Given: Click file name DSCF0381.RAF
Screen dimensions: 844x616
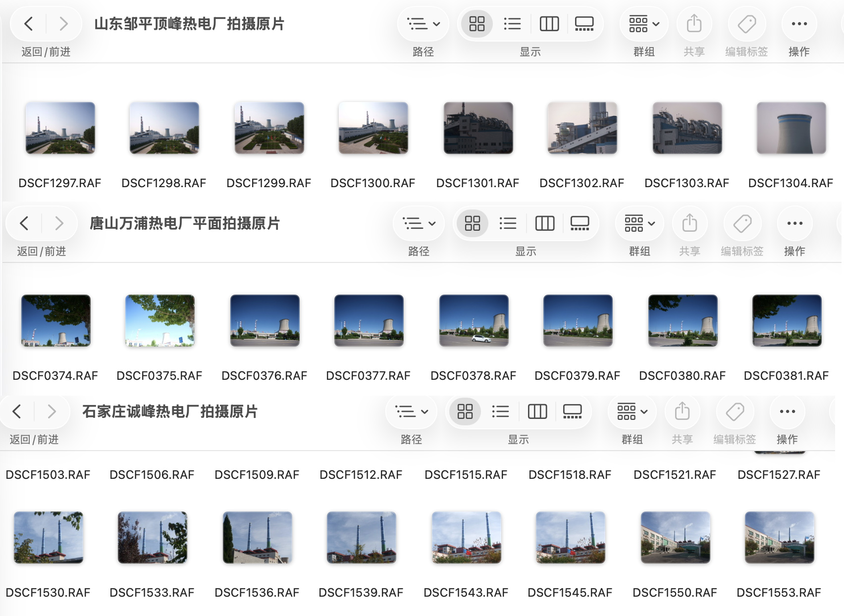Looking at the screenshot, I should coord(787,376).
